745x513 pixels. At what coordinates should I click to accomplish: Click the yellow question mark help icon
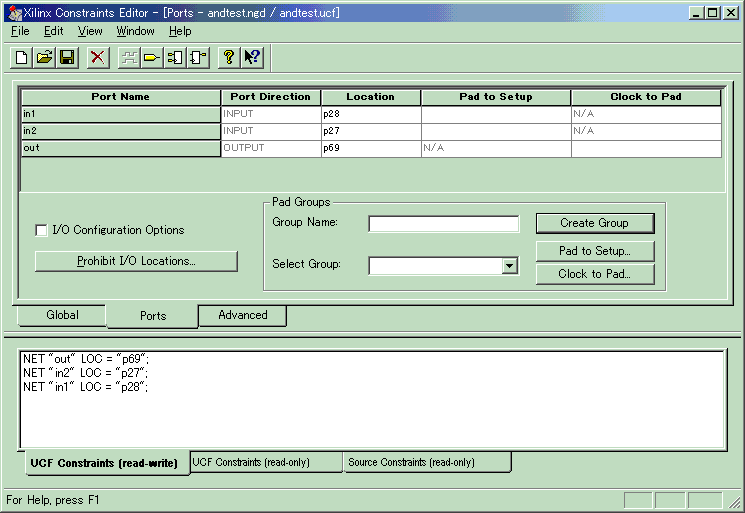click(229, 58)
